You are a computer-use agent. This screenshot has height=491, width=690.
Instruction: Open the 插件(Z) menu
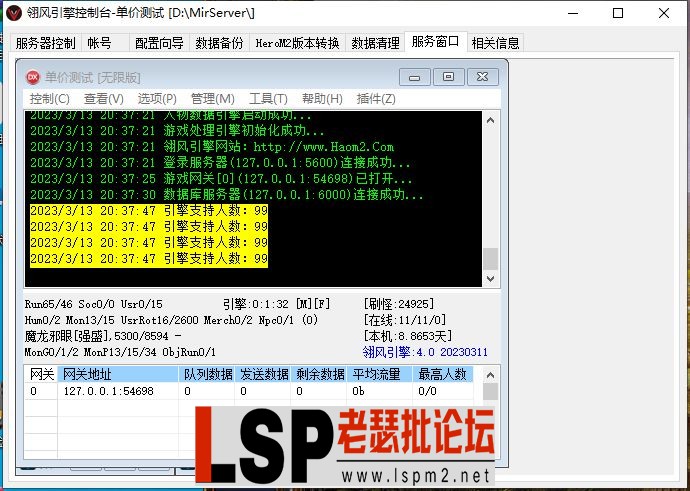376,99
